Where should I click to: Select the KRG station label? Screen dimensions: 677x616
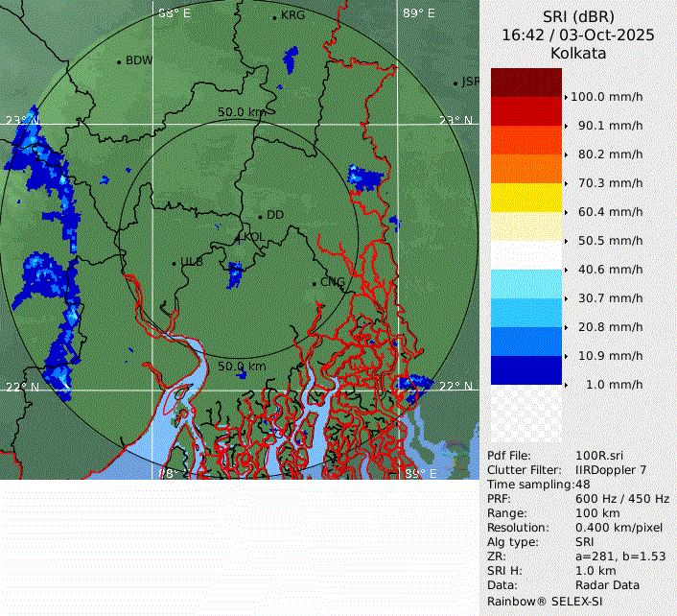point(292,16)
